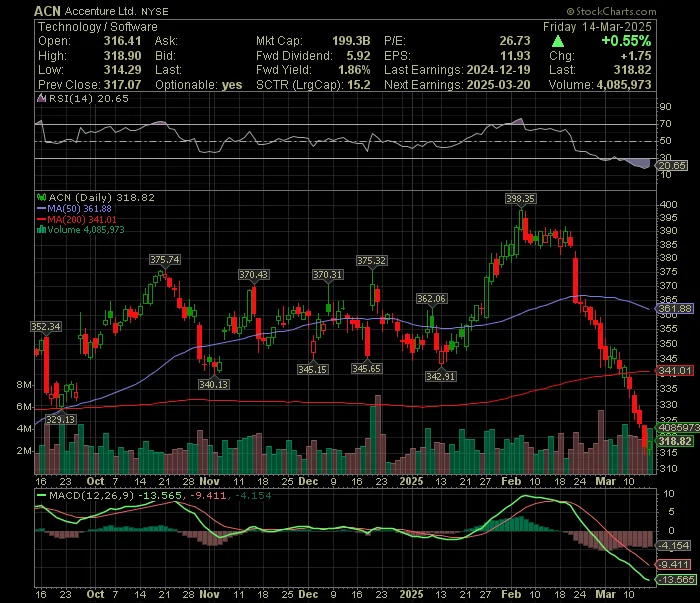Click the MACD(12,26,9) indicator label
Image resolution: width=700 pixels, height=603 pixels.
[x=92, y=495]
